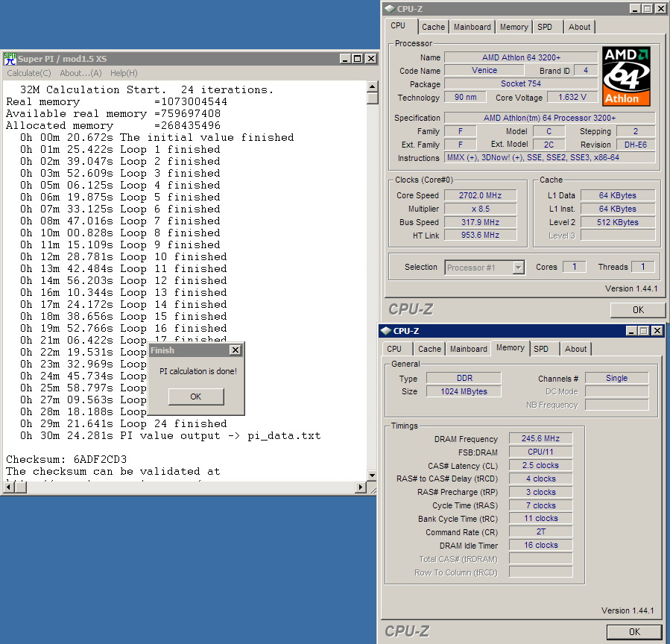
Task: Switch to the Cache tab in top CPU-Z window
Action: (433, 27)
